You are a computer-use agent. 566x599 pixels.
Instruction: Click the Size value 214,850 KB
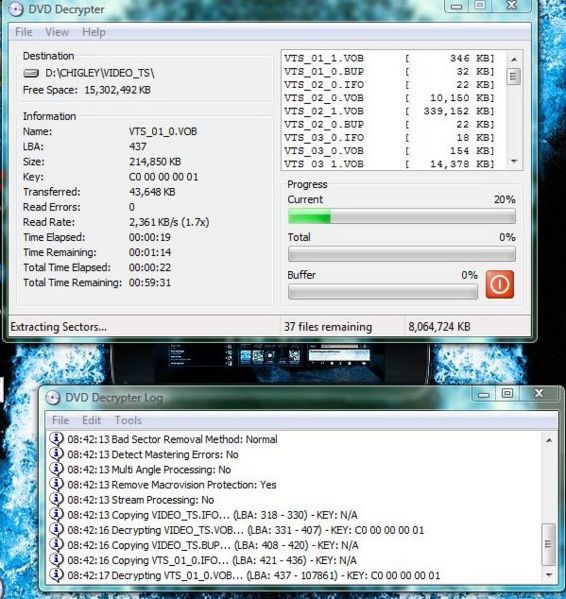pyautogui.click(x=155, y=162)
